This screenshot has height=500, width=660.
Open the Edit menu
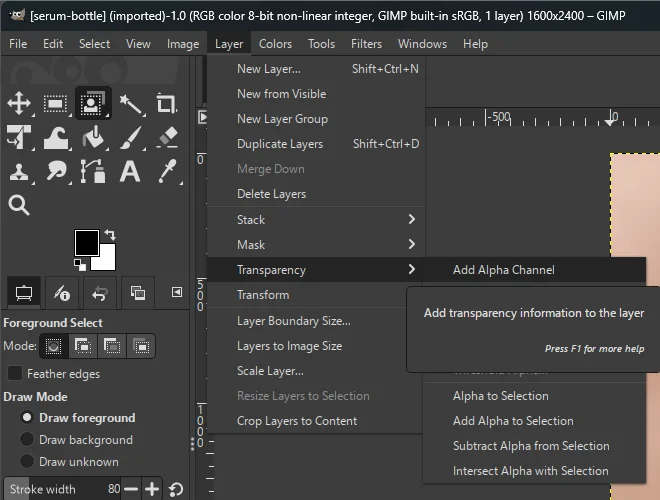[53, 44]
